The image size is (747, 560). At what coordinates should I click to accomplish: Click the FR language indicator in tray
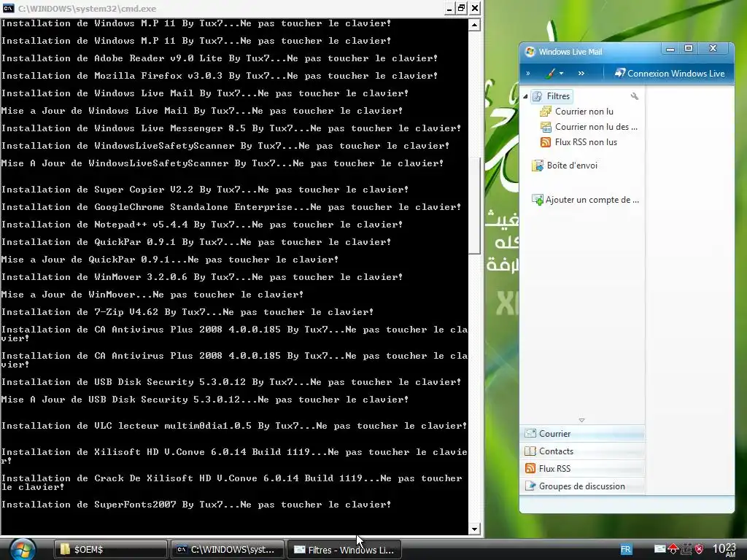[x=625, y=550]
